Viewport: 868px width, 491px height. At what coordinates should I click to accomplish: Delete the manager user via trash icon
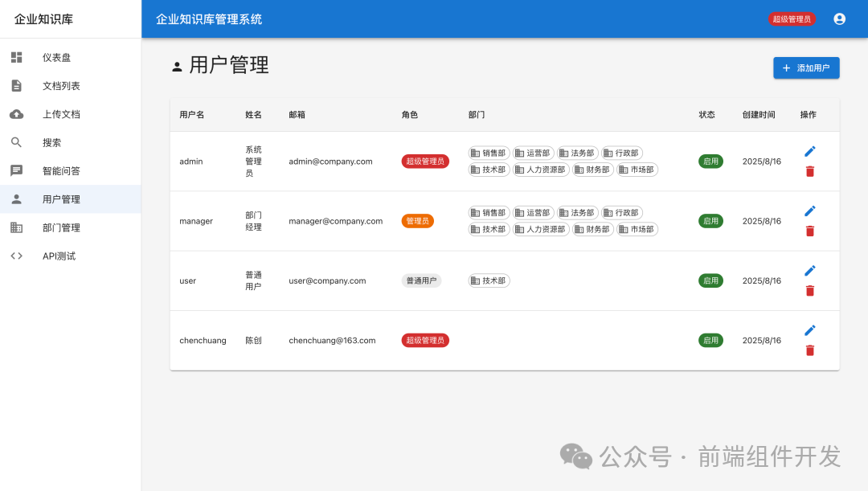coord(809,231)
